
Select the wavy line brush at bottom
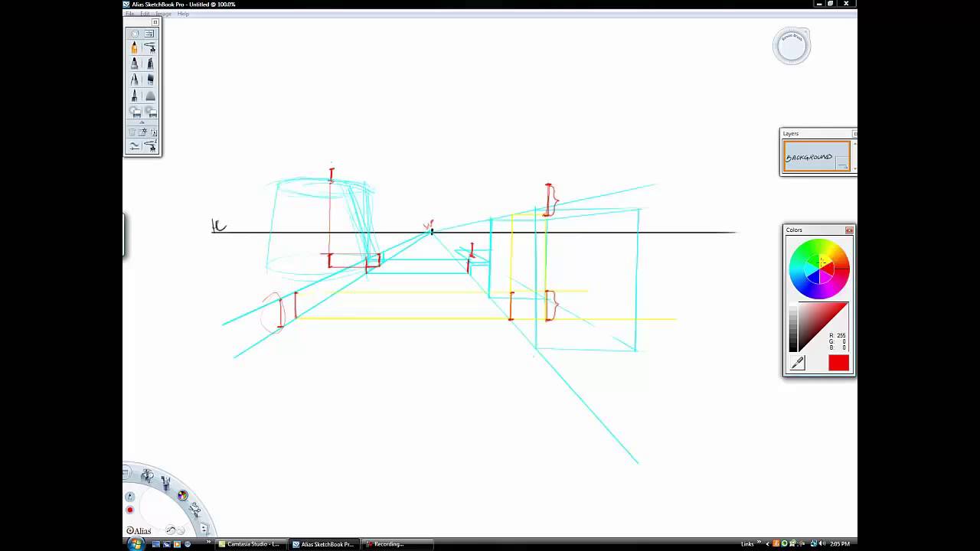[134, 146]
